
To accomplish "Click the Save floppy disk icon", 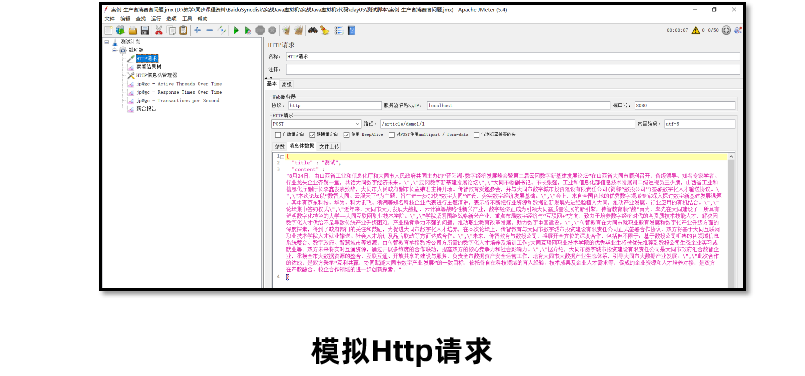I will tap(145, 31).
